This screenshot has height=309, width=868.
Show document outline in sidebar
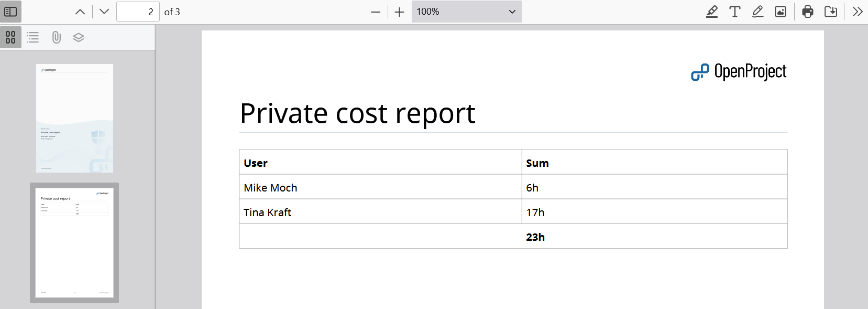pyautogui.click(x=33, y=37)
